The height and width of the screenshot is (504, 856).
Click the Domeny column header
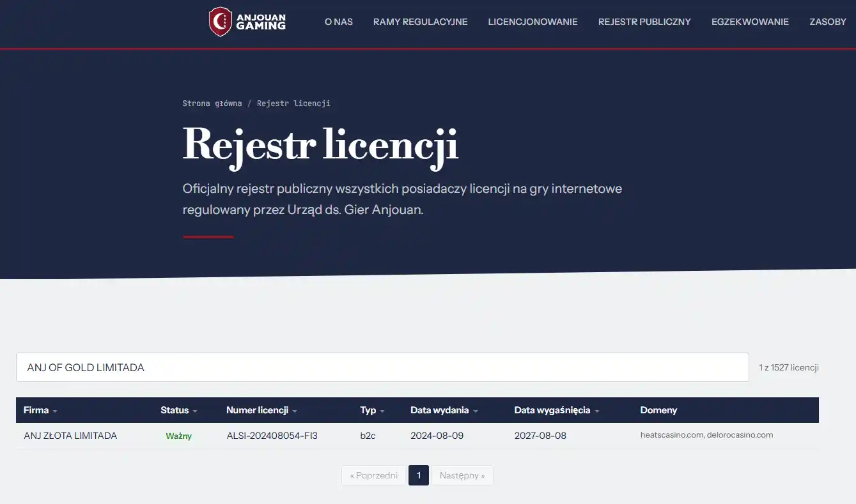[658, 410]
